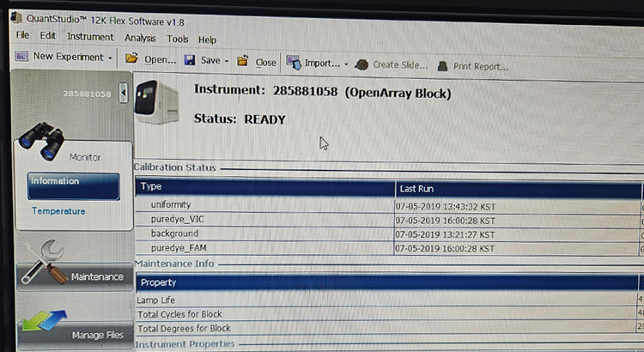
Task: Open the Analysis menu
Action: click(140, 38)
